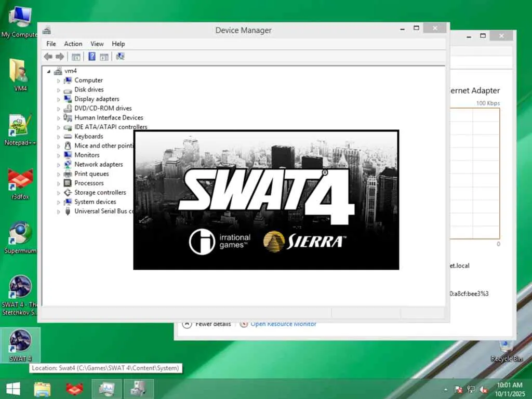This screenshot has height=399, width=532.
Task: Collapse the vm4 root node
Action: [x=49, y=71]
